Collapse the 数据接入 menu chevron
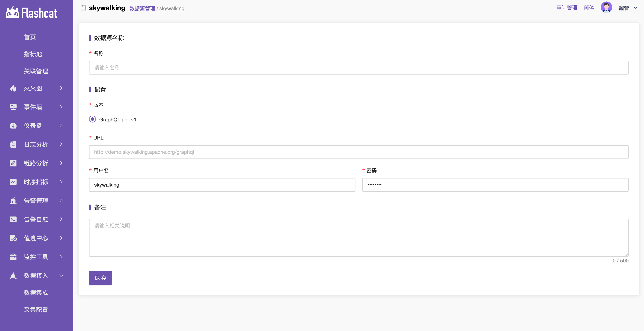This screenshot has height=331, width=644. tap(61, 276)
